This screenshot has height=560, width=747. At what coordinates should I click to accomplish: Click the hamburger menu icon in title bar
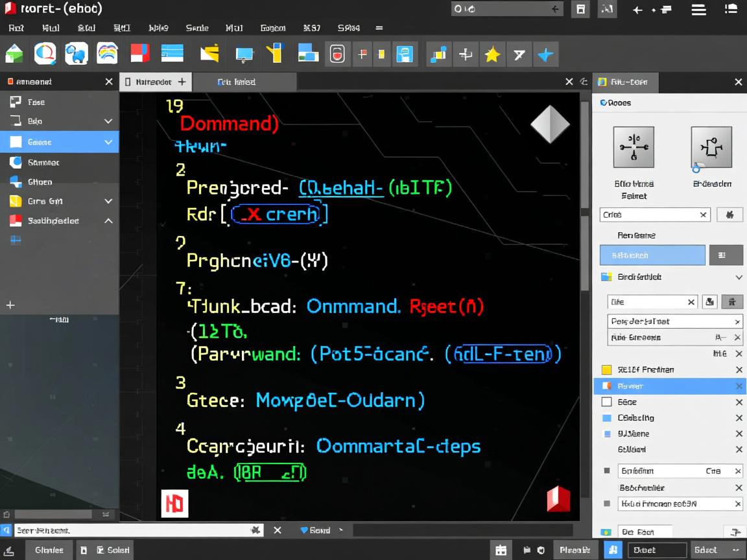[698, 10]
